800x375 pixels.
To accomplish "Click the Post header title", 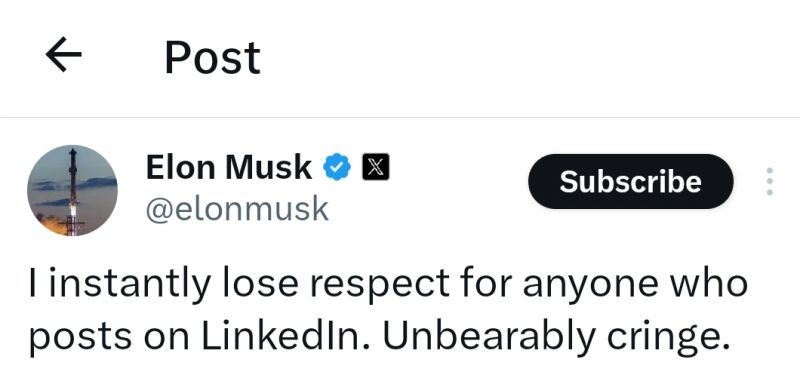I will 212,58.
